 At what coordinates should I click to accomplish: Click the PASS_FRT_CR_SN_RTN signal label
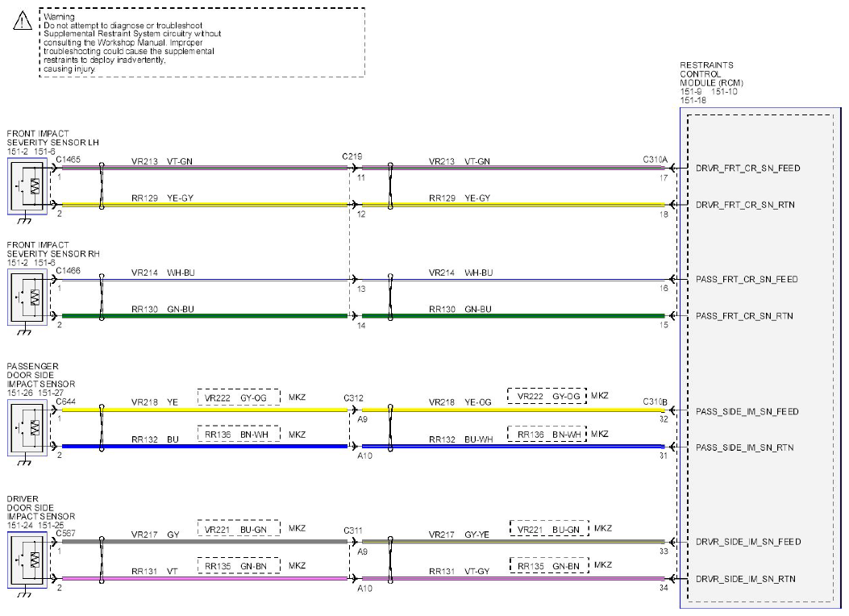744,316
